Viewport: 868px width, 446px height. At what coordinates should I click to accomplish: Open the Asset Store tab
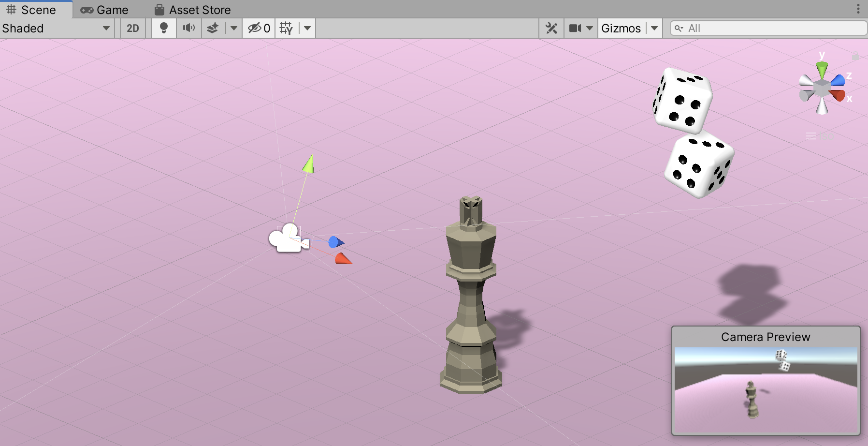point(192,10)
